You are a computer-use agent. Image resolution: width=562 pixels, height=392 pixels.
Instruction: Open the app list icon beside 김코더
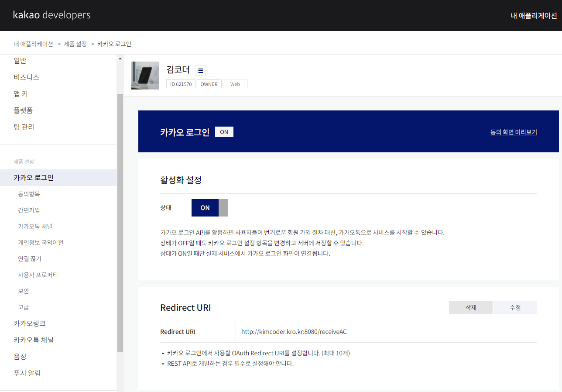(200, 70)
